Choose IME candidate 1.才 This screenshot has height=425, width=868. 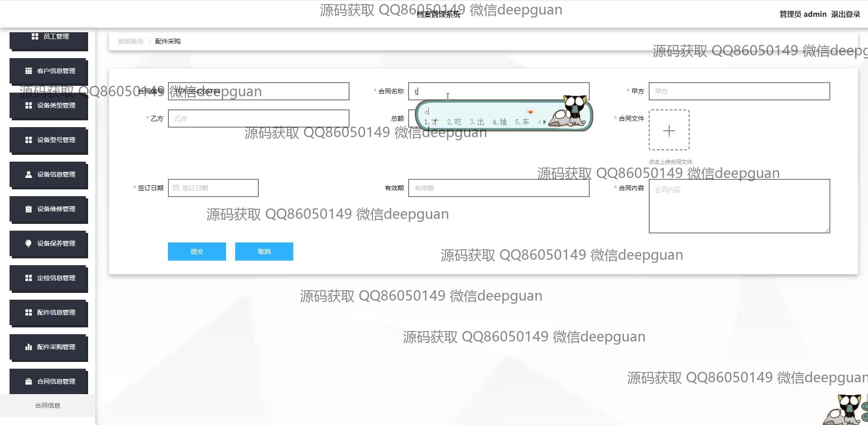click(x=431, y=122)
